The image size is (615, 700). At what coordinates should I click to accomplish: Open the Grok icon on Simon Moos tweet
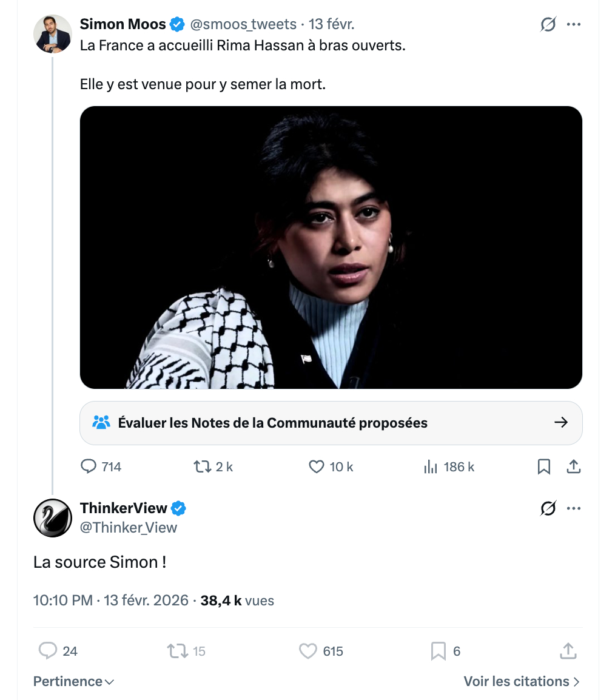tap(548, 25)
